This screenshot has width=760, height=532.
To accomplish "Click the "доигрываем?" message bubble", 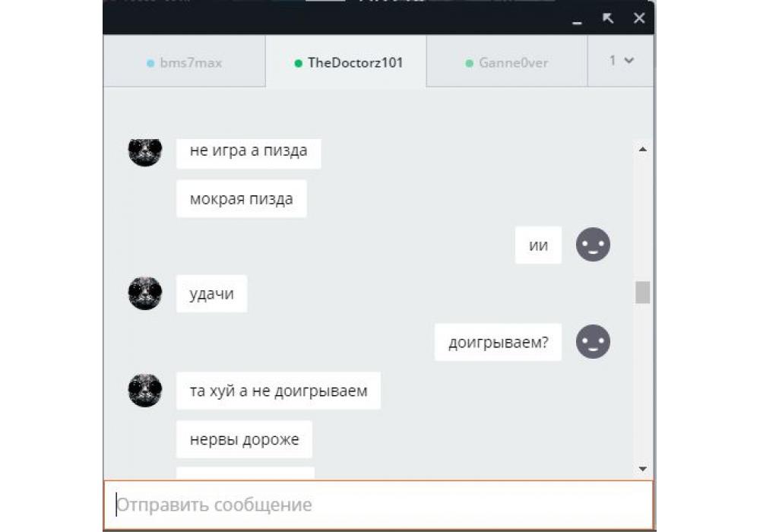I will coord(498,342).
